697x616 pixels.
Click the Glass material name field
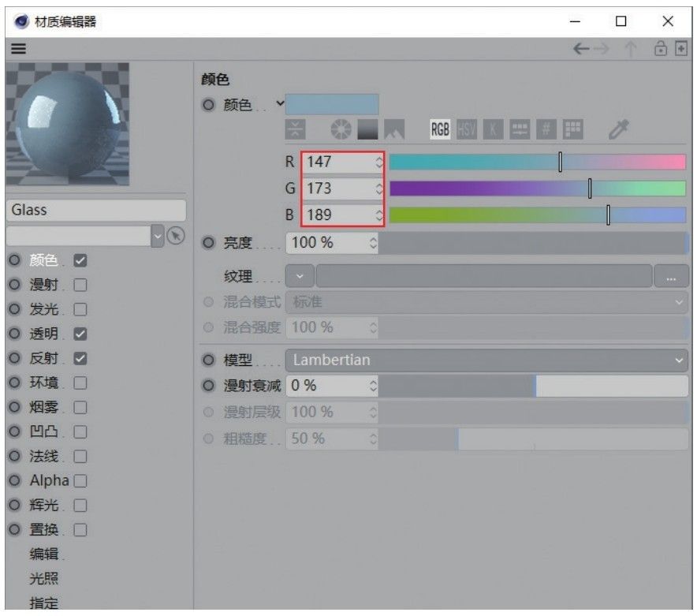[96, 210]
